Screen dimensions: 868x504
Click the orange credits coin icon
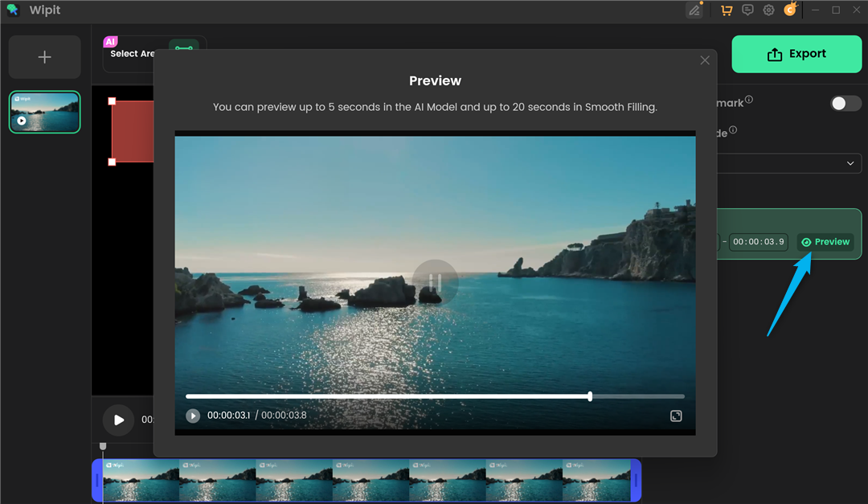(x=789, y=10)
